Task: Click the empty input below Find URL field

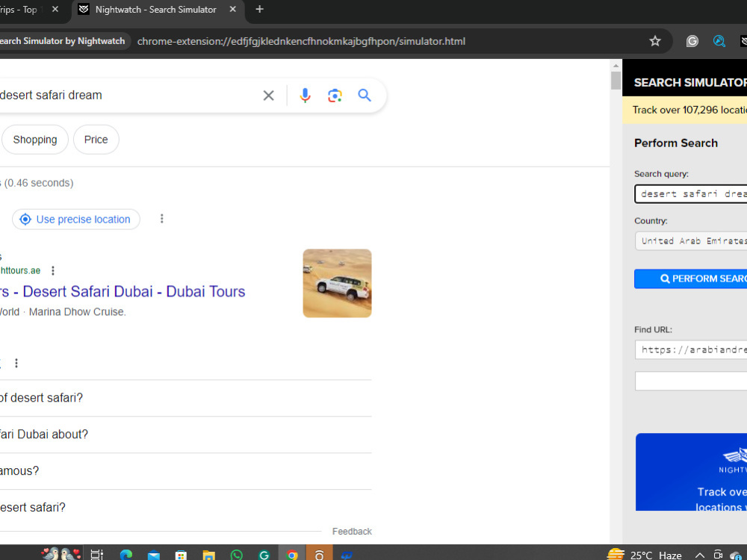Action: 691,381
